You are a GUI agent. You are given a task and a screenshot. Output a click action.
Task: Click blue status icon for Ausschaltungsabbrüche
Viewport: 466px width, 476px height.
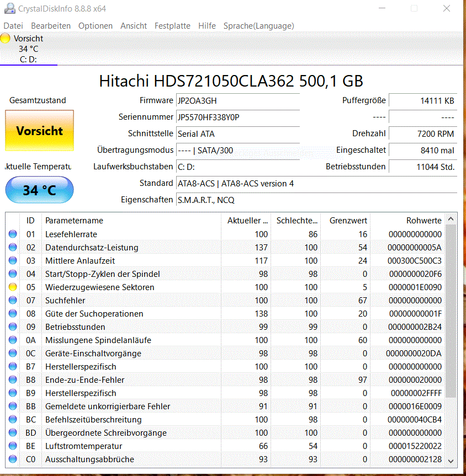[x=13, y=459]
